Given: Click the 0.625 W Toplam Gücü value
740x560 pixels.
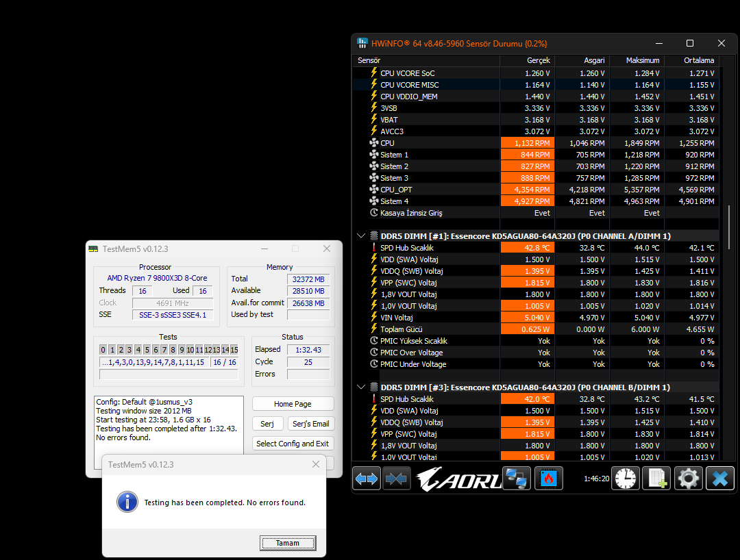Looking at the screenshot, I should tap(528, 329).
